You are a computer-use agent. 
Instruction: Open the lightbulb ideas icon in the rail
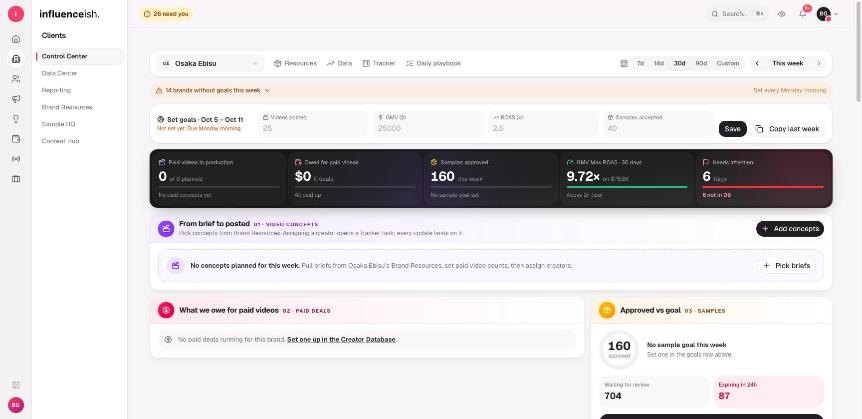(16, 119)
